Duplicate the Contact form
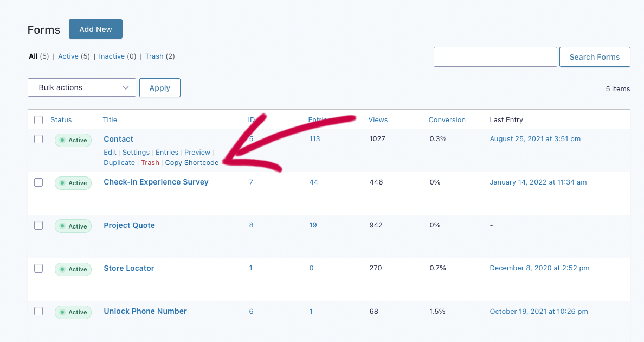This screenshot has height=342, width=644. pos(119,162)
